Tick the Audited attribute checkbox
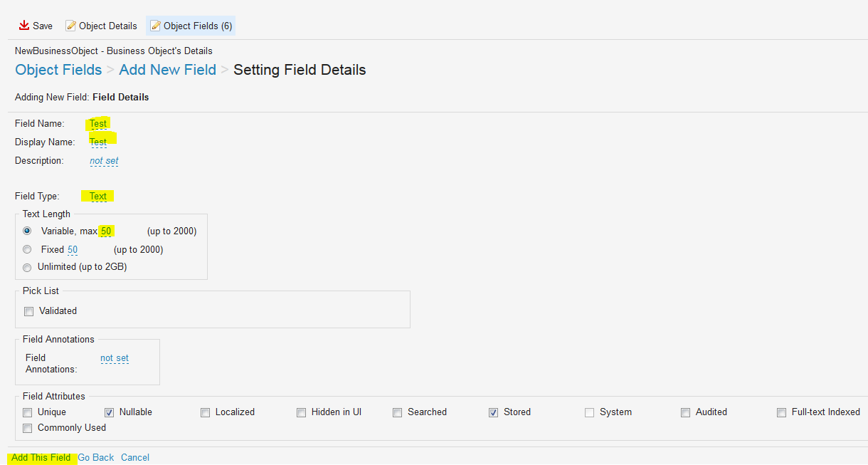Screen dimensions: 868x465 pos(686,412)
